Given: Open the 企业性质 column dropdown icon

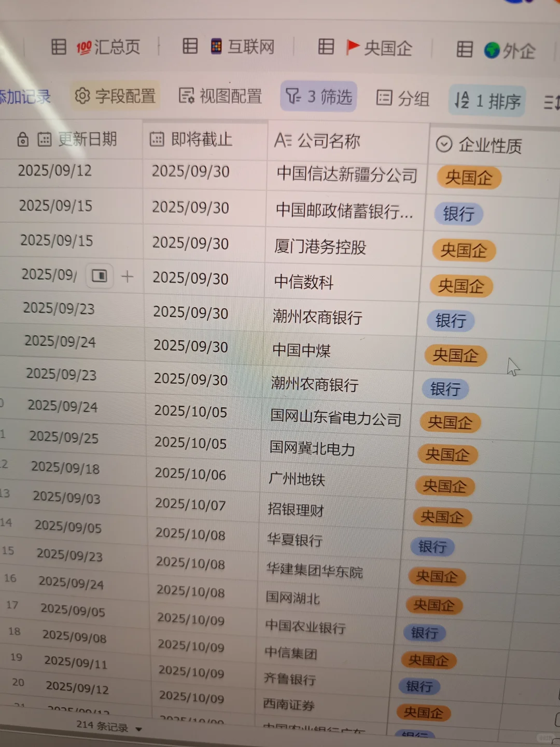Looking at the screenshot, I should click(x=444, y=144).
